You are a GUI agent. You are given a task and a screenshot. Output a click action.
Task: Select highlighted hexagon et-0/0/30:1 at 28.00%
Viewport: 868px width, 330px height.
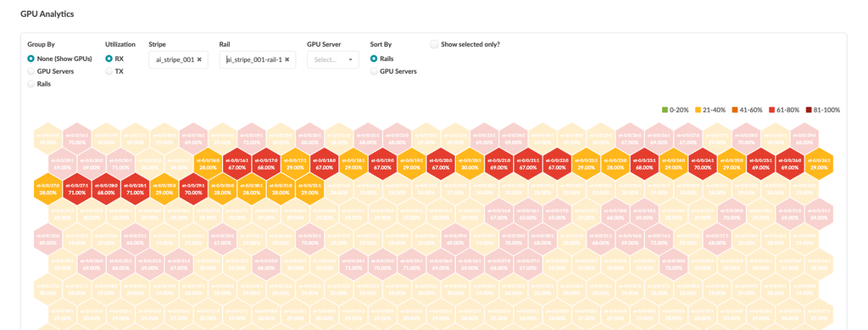coord(252,190)
